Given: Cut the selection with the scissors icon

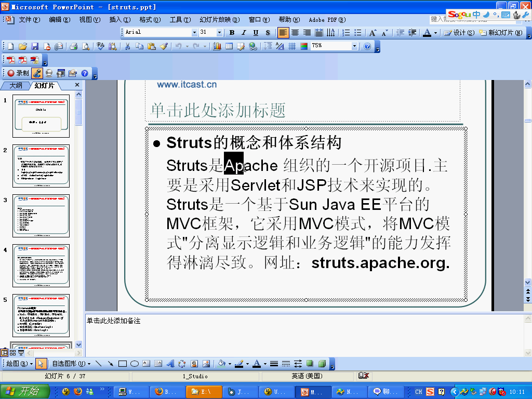Looking at the screenshot, I should coord(128,46).
